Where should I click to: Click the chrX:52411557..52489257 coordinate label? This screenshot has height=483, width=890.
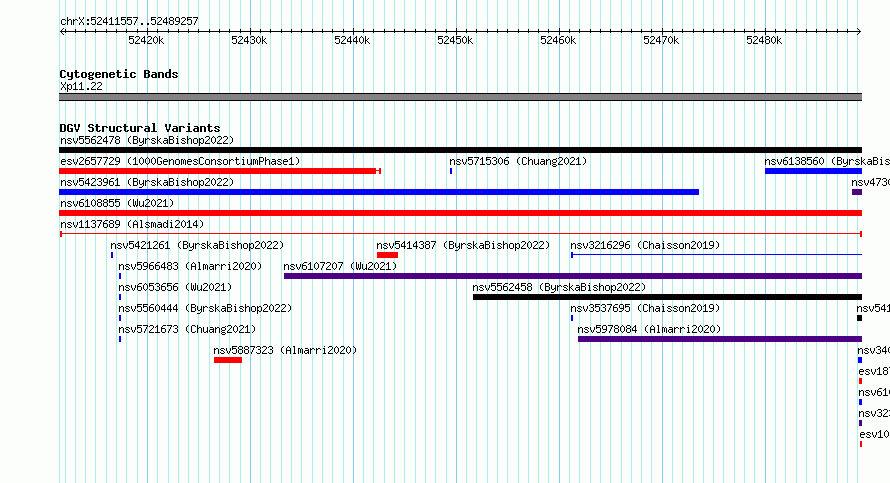pyautogui.click(x=129, y=22)
